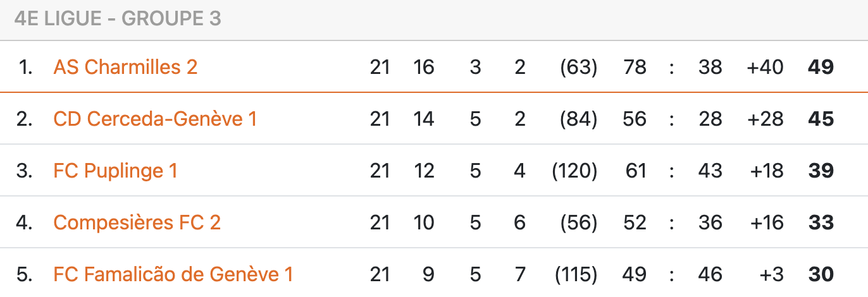Open the CD Cerceda-Genève 1 team page

155,119
